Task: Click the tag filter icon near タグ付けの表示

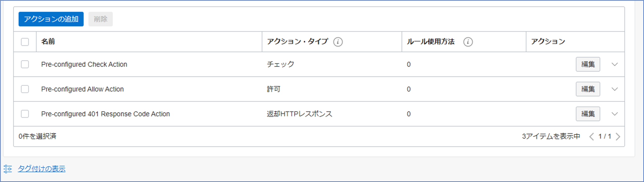Action: [x=8, y=169]
